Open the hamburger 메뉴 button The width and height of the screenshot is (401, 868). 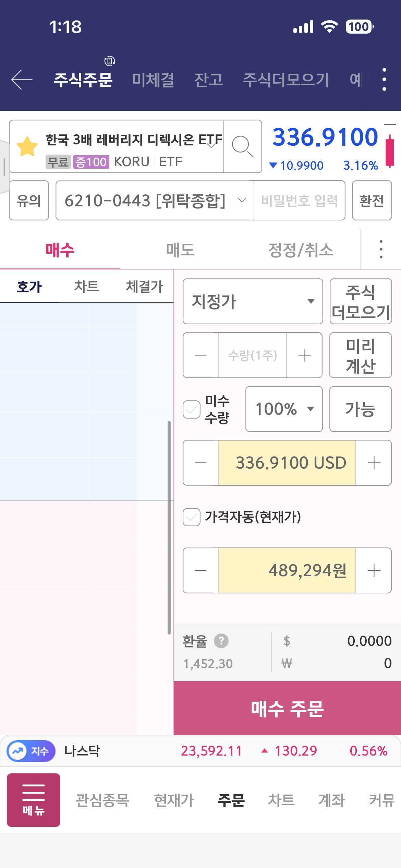click(34, 800)
